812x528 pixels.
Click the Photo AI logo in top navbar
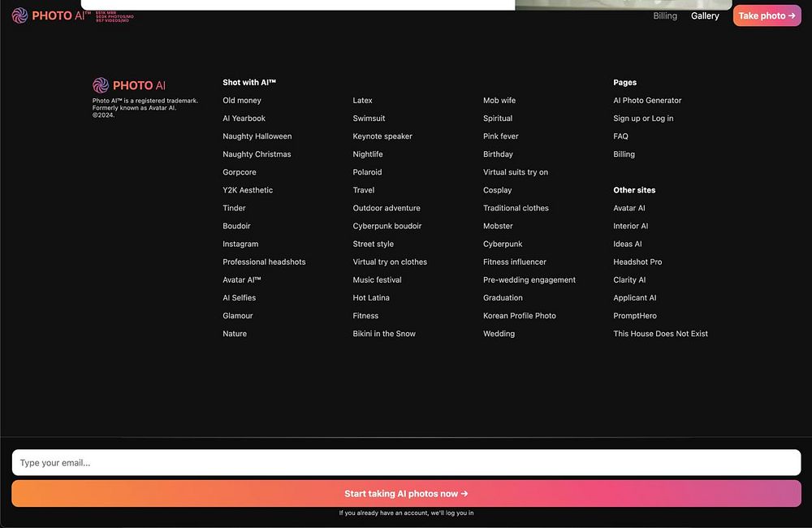tap(50, 15)
